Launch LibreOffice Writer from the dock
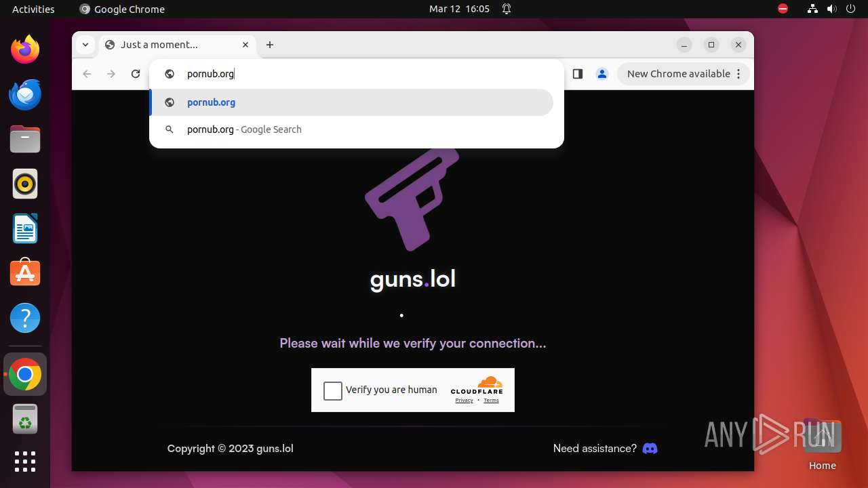The width and height of the screenshot is (868, 488). point(25,228)
